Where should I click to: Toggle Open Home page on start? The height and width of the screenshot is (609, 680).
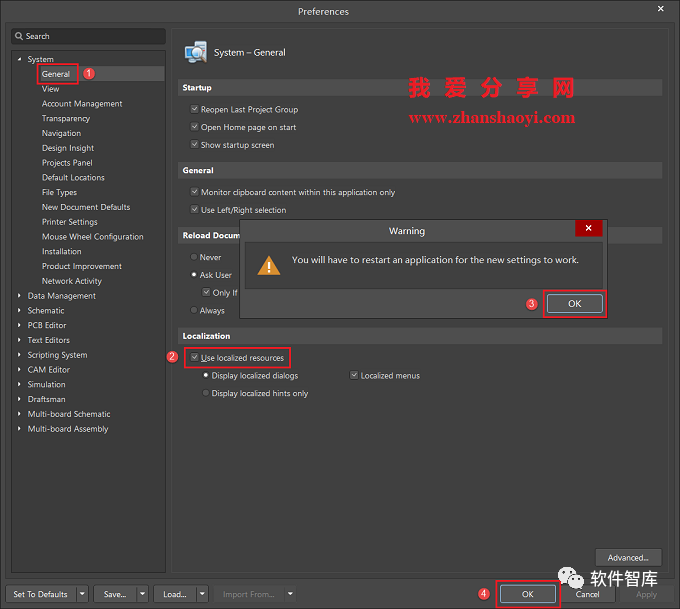click(195, 127)
